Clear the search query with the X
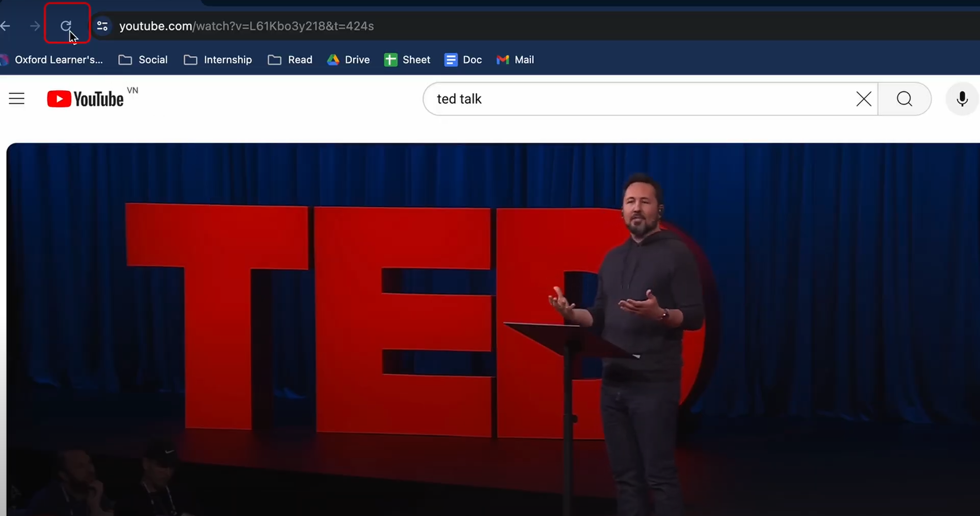This screenshot has height=516, width=980. [x=864, y=99]
